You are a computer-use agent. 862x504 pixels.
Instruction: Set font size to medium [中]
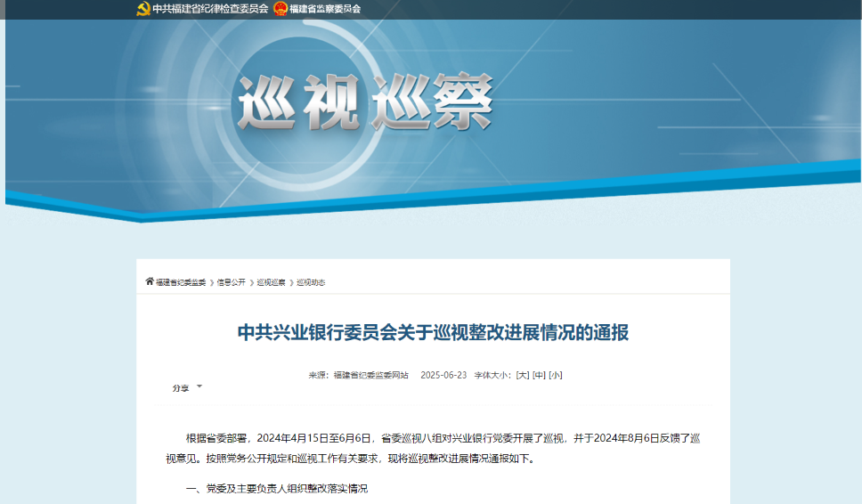[x=539, y=375]
